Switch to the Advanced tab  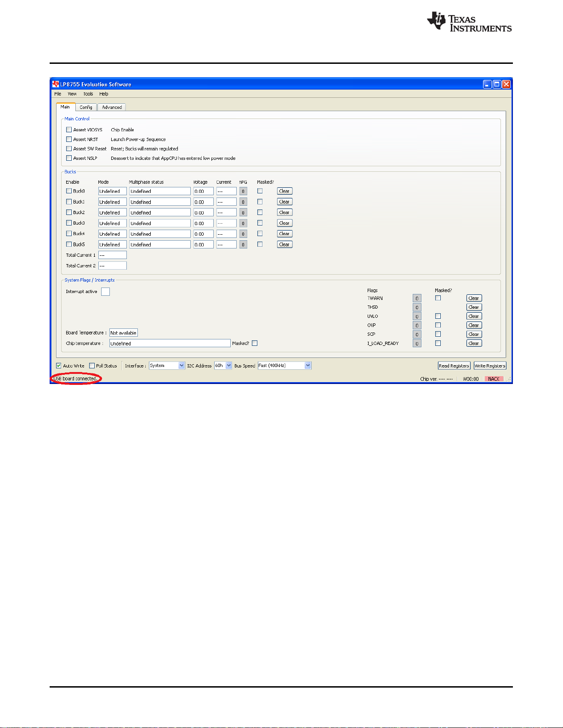(112, 107)
